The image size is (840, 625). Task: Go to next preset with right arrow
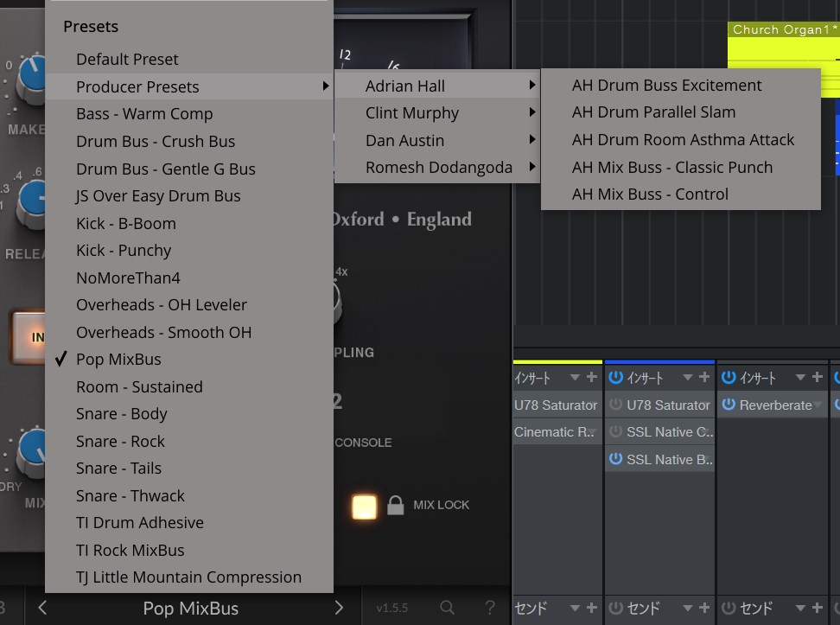(339, 608)
